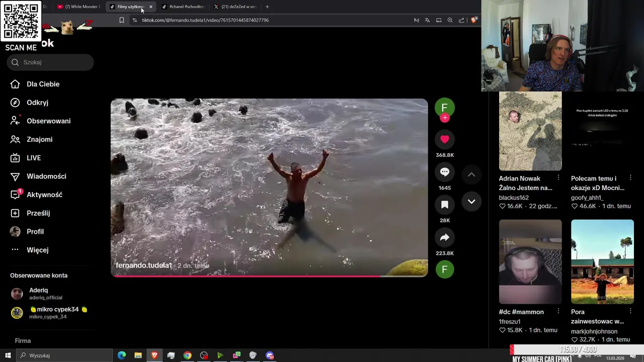Click the Firma footer heading
The height and width of the screenshot is (362, 644).
click(x=23, y=340)
